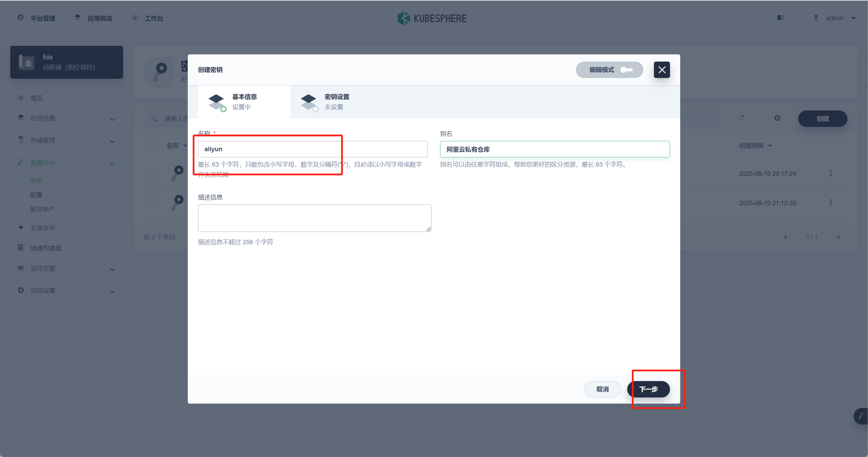The image size is (868, 457).
Task: Click the Image Builder sidebar icon
Action: [x=21, y=247]
